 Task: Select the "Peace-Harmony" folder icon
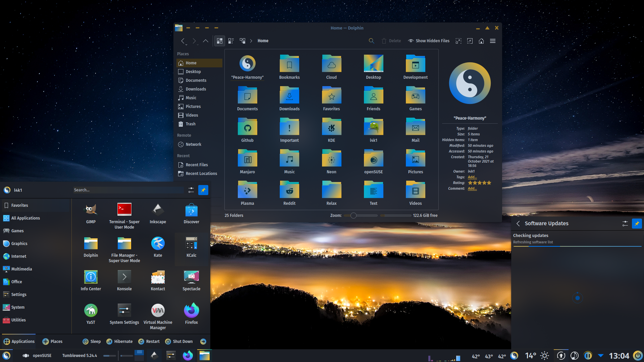coord(247,63)
